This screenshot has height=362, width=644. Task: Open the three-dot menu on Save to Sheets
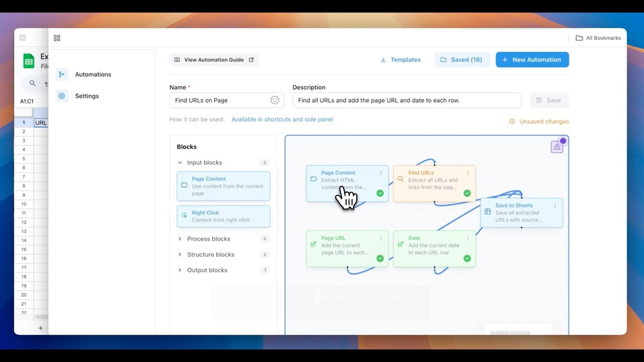(555, 205)
